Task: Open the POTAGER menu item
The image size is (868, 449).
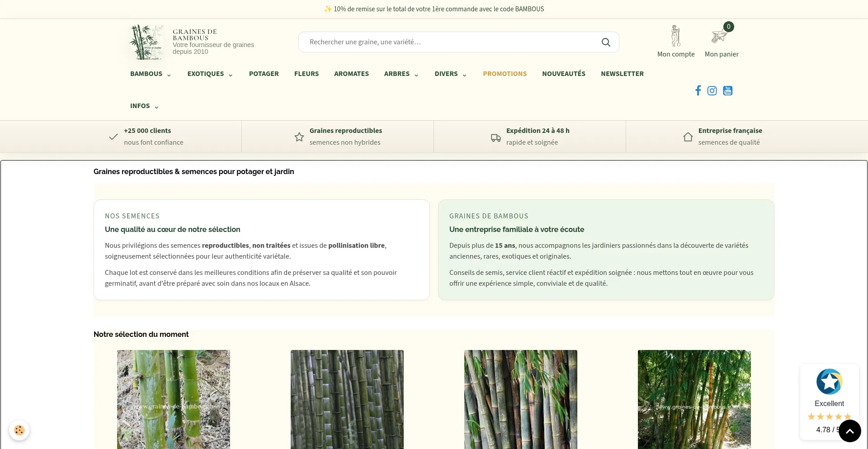Action: [x=264, y=74]
